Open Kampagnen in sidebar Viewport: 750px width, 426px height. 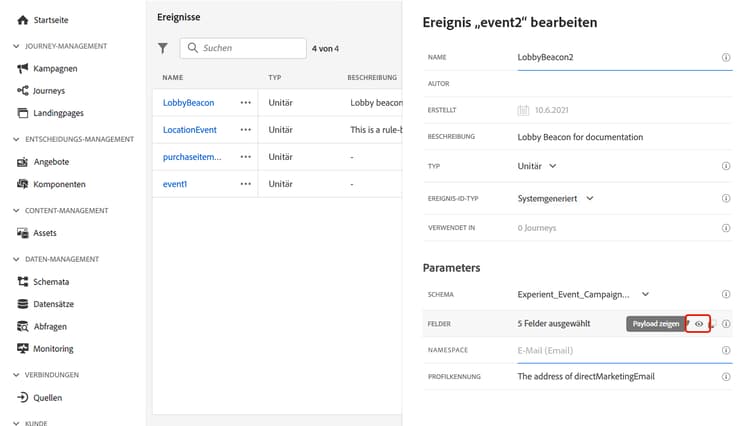(55, 69)
